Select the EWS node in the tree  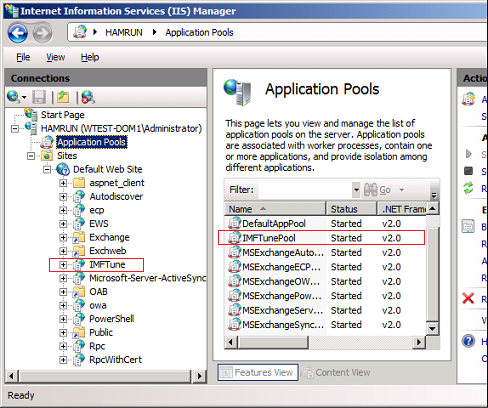tap(99, 224)
